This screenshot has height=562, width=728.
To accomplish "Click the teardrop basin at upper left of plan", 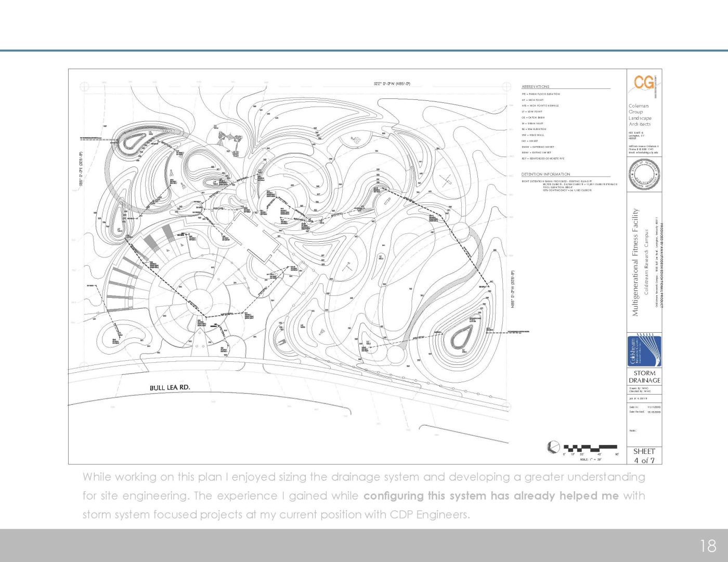I will pyautogui.click(x=130, y=142).
